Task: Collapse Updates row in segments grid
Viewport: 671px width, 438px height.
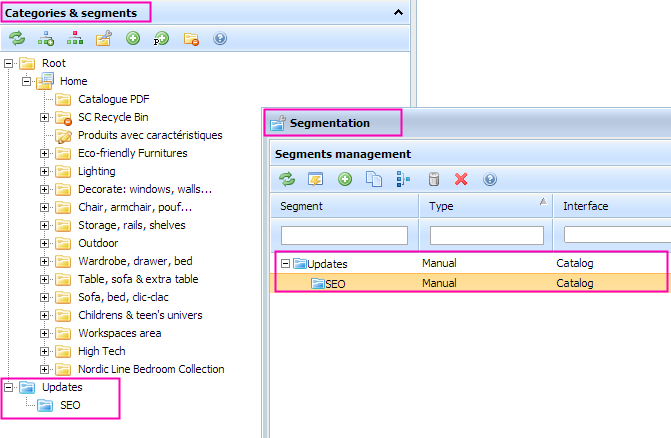Action: [x=285, y=263]
